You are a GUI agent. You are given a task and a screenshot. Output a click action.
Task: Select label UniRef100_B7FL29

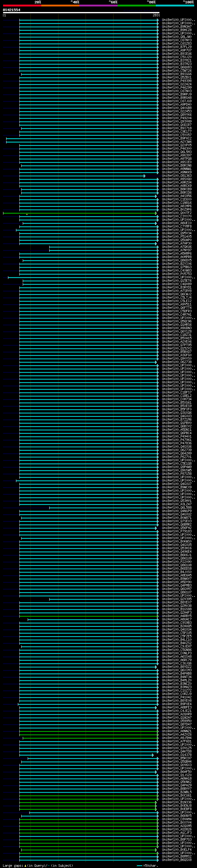click(x=177, y=47)
